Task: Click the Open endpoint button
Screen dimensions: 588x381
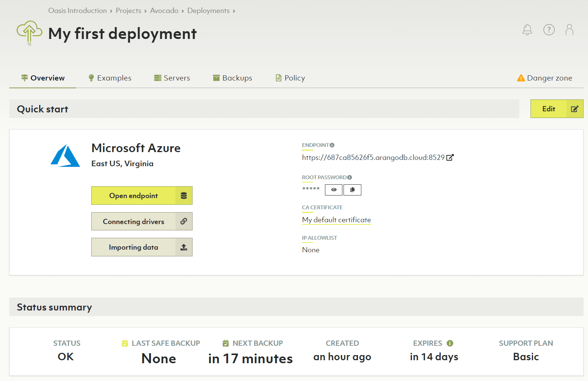Action: (142, 196)
